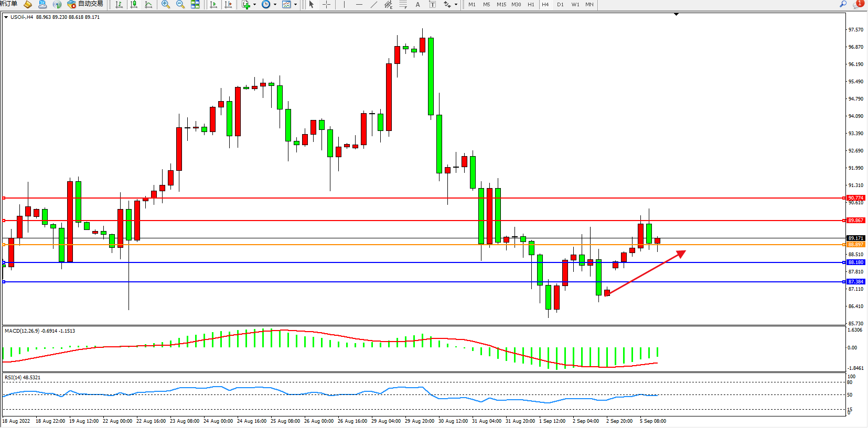Switch to the D1 timeframe

pos(560,4)
